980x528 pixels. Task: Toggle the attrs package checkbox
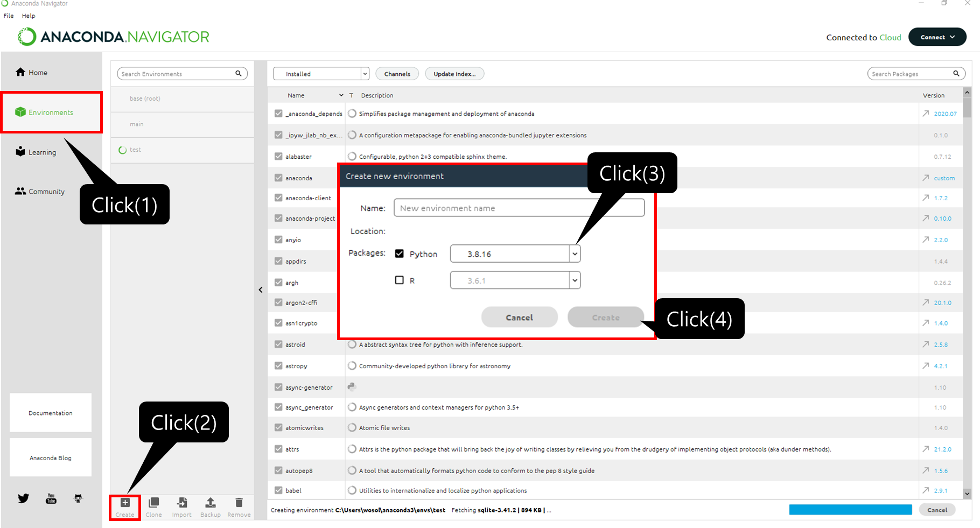tap(278, 449)
